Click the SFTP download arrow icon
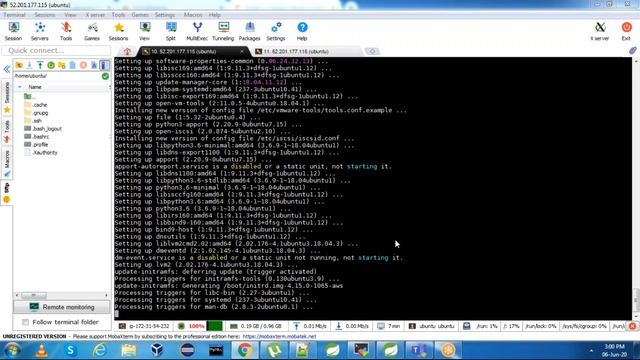Viewport: 640px width, 360px height. (29, 65)
